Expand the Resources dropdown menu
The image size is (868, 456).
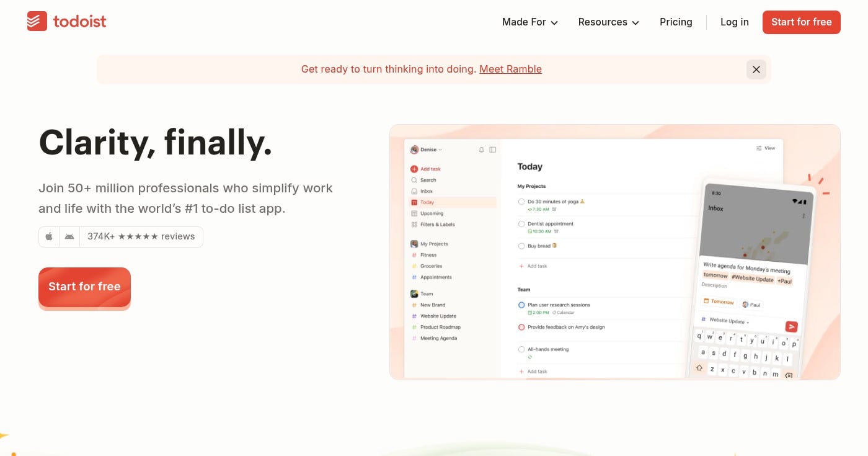[x=609, y=22]
